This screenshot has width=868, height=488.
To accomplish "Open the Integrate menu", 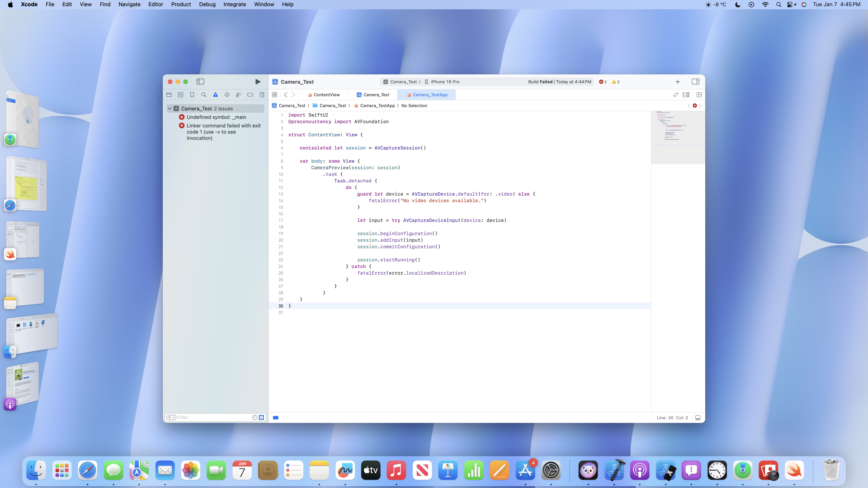I will pyautogui.click(x=234, y=4).
